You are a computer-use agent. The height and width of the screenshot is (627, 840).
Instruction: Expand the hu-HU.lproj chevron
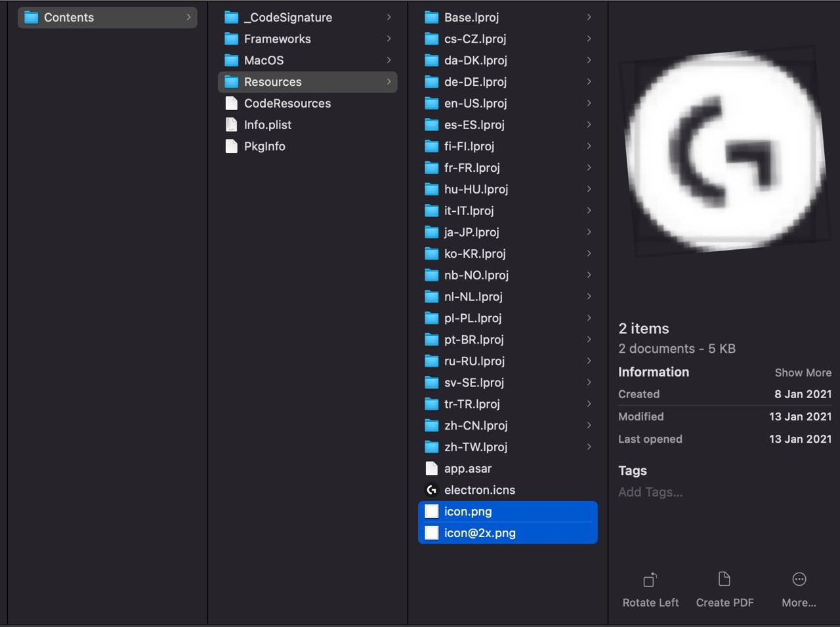point(589,190)
